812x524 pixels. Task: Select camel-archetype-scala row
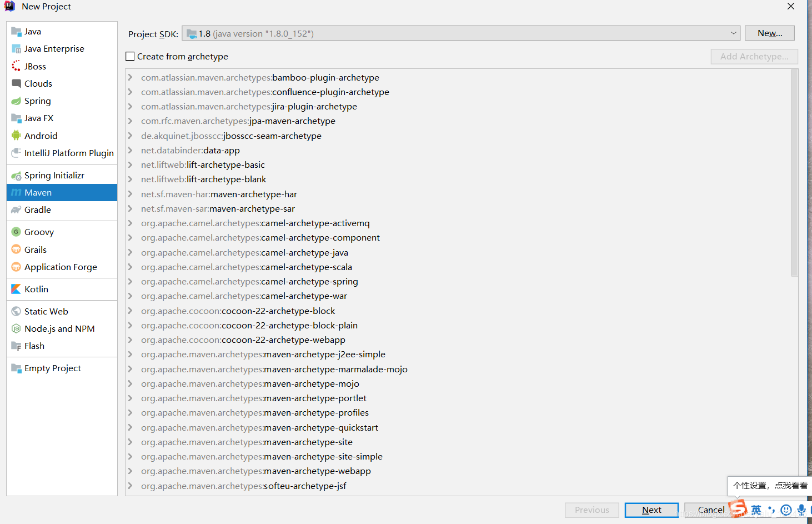tap(459, 267)
